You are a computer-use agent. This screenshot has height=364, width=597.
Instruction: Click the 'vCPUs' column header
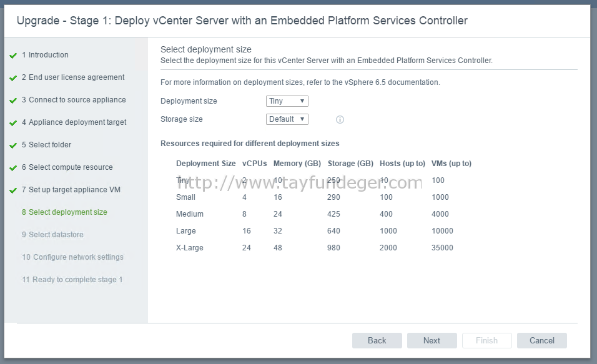254,164
